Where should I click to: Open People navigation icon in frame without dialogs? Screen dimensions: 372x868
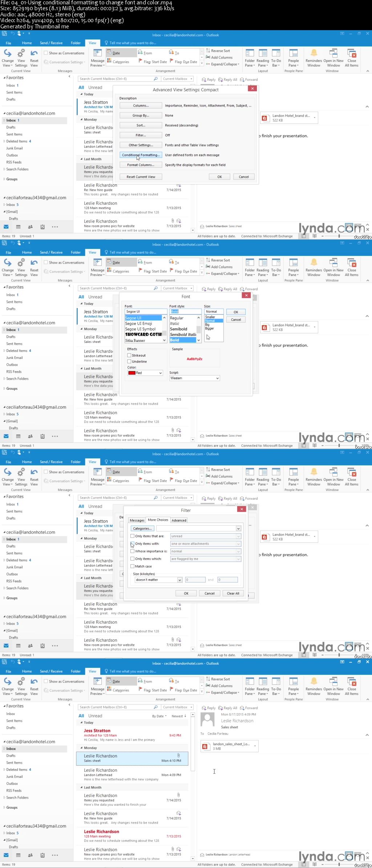coord(31,855)
